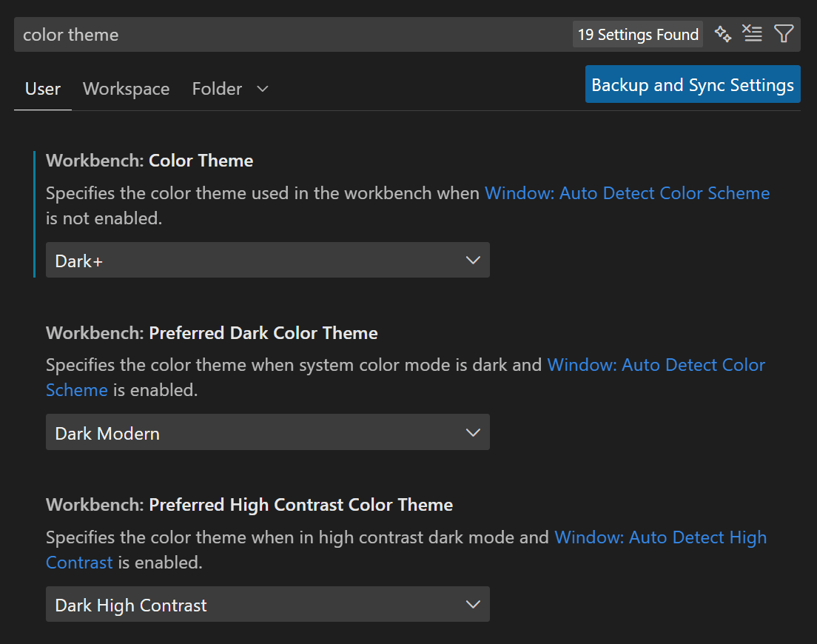Click the 19 Settings Found badge

637,34
